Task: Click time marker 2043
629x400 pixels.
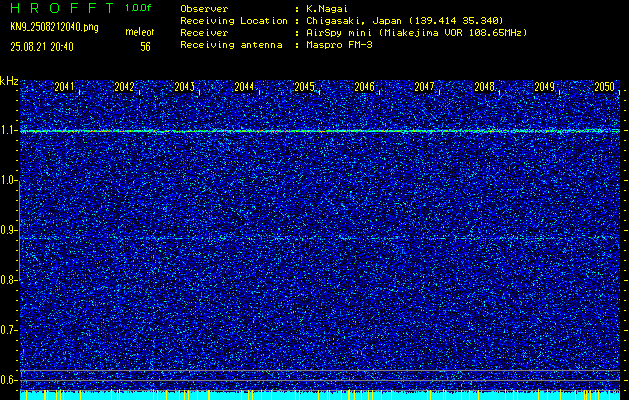Action: tap(185, 87)
